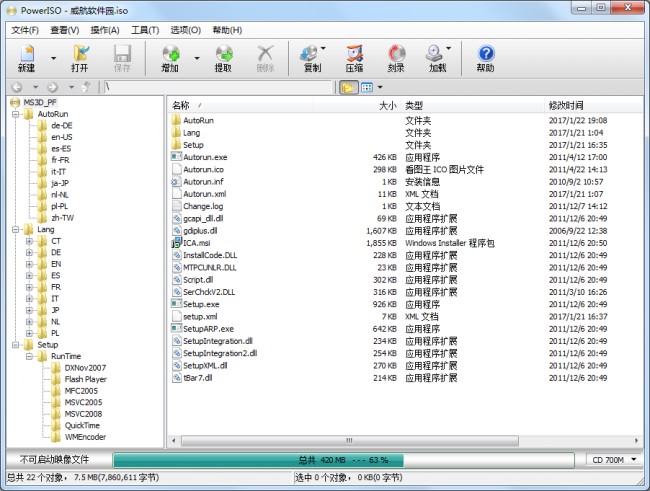Open the 文件(F) menu
The width and height of the screenshot is (650, 491).
pyautogui.click(x=25, y=30)
